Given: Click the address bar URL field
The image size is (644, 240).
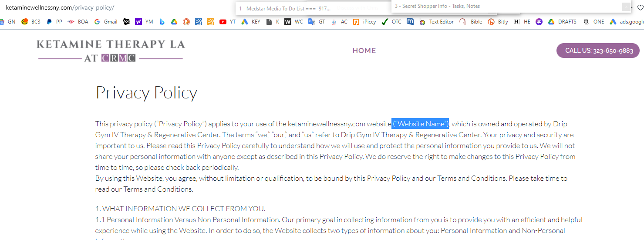Looking at the screenshot, I should coord(118,8).
